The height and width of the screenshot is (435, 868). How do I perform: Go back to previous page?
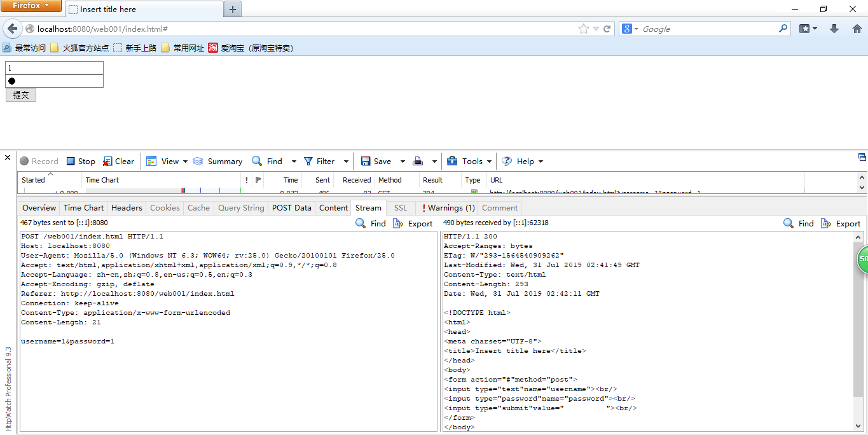11,29
